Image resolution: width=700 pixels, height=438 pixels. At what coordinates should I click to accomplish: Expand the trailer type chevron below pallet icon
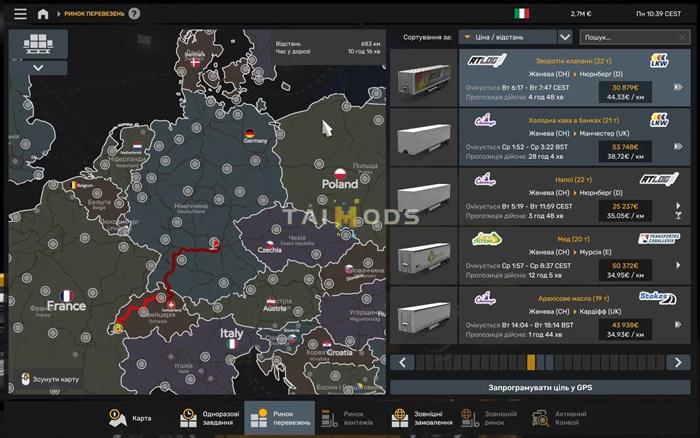[x=38, y=68]
